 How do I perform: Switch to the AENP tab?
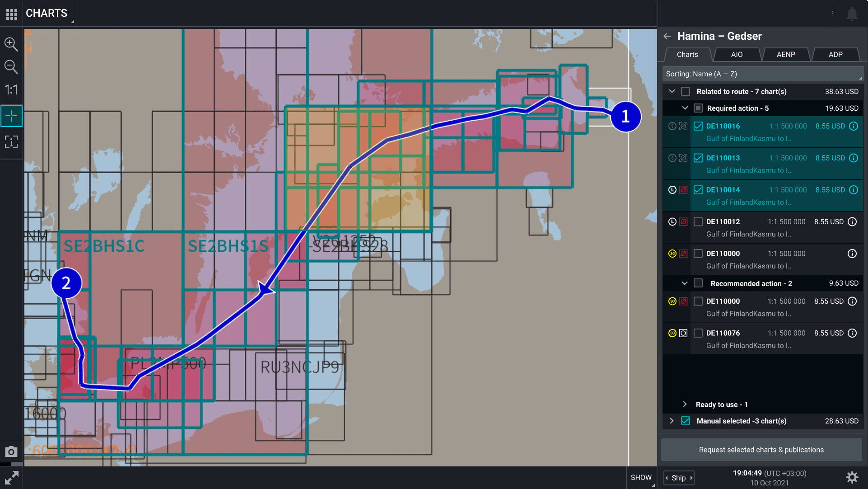(785, 55)
